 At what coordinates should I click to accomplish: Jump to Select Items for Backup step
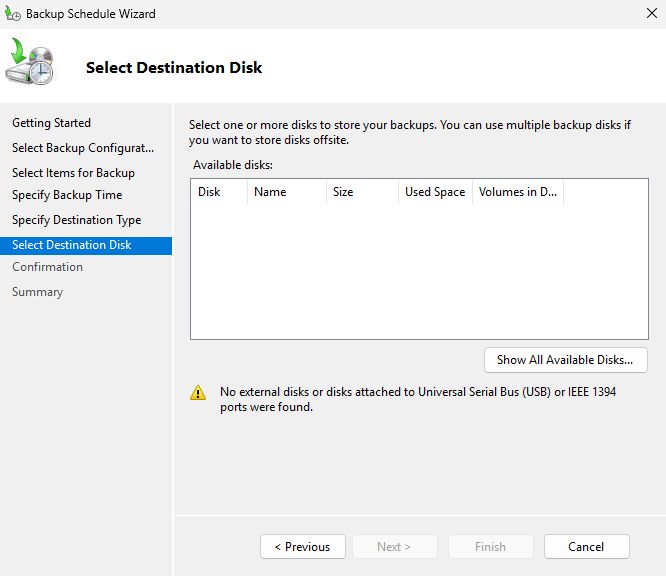tap(73, 173)
